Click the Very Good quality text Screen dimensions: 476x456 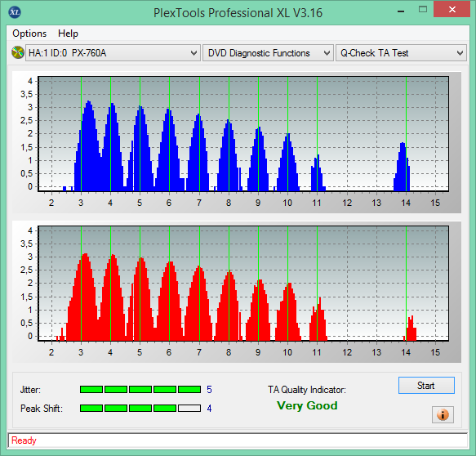pyautogui.click(x=307, y=405)
